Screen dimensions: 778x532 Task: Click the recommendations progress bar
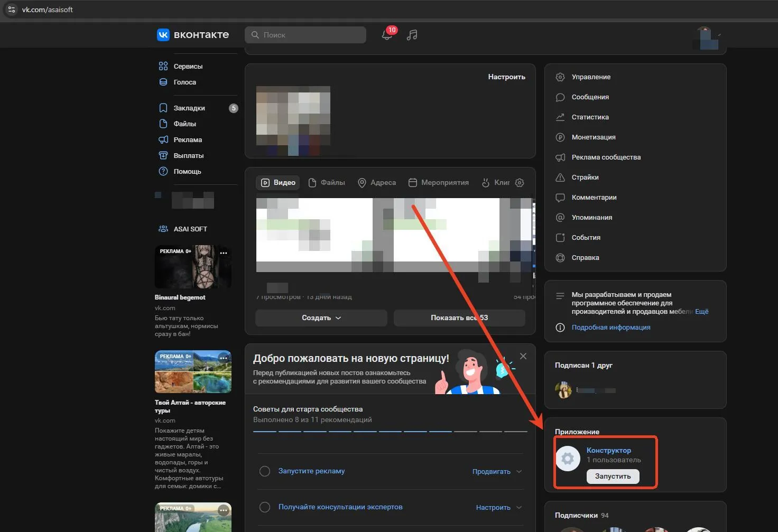(x=390, y=432)
